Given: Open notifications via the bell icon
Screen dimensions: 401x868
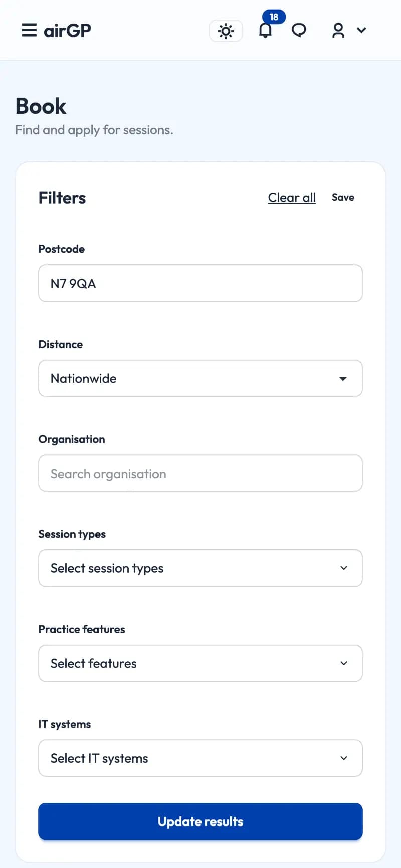Looking at the screenshot, I should click(265, 31).
